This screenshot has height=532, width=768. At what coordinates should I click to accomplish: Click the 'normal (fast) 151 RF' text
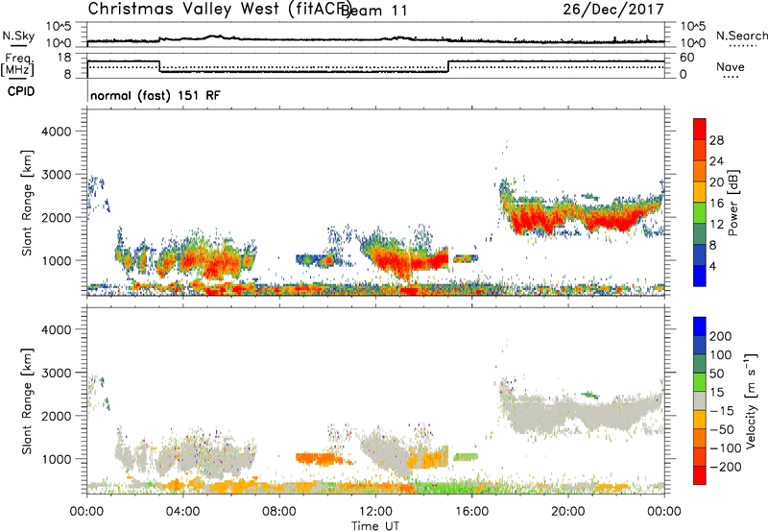point(156,95)
